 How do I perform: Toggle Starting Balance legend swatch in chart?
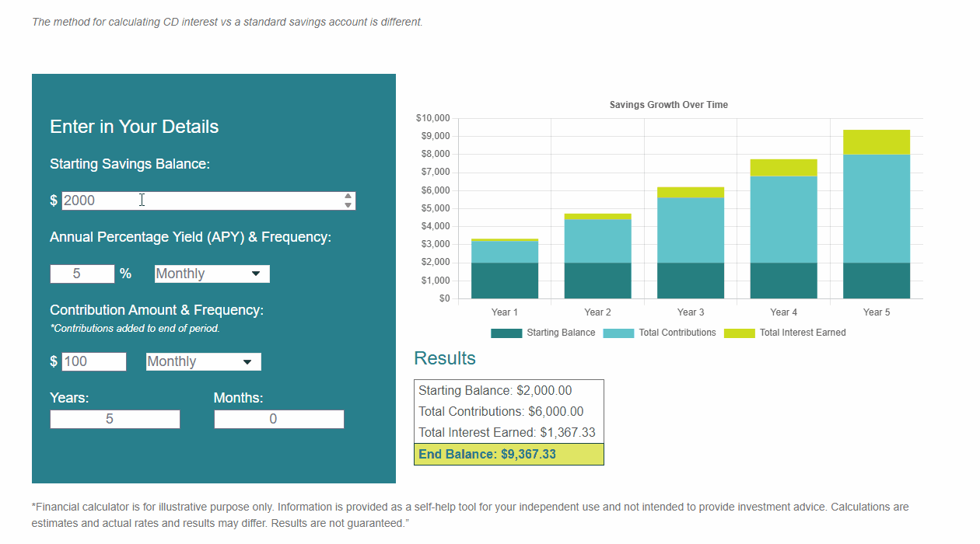(x=506, y=333)
